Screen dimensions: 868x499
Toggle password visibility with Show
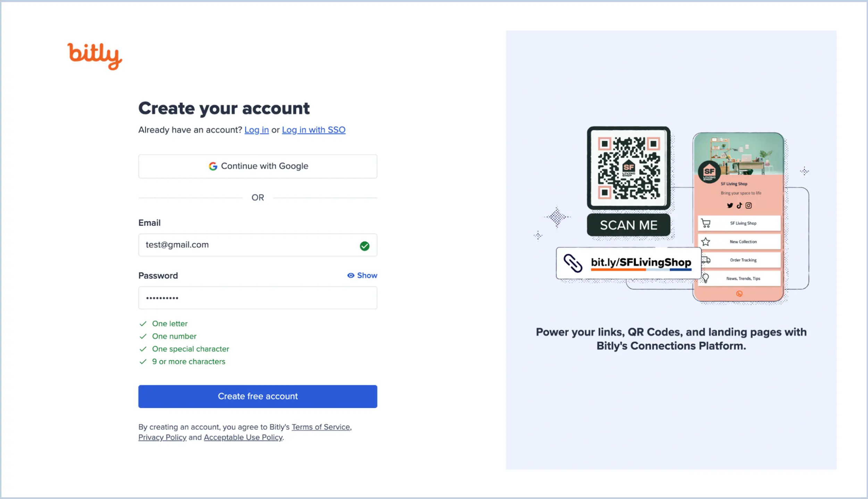point(362,276)
